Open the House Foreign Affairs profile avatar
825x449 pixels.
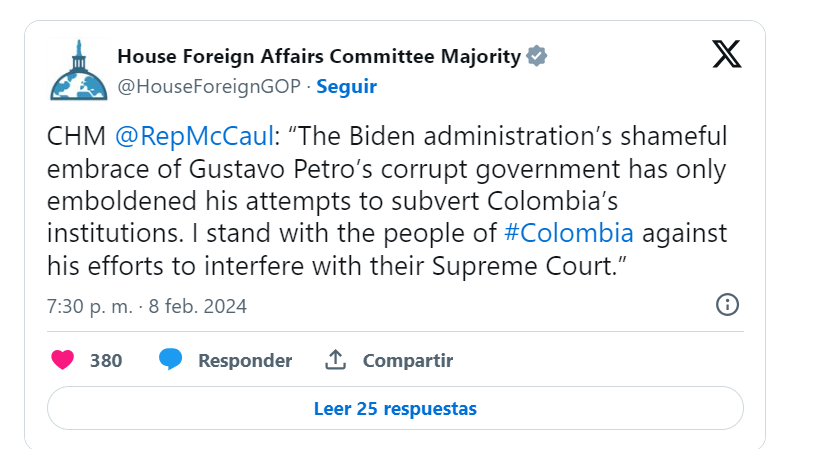(79, 70)
